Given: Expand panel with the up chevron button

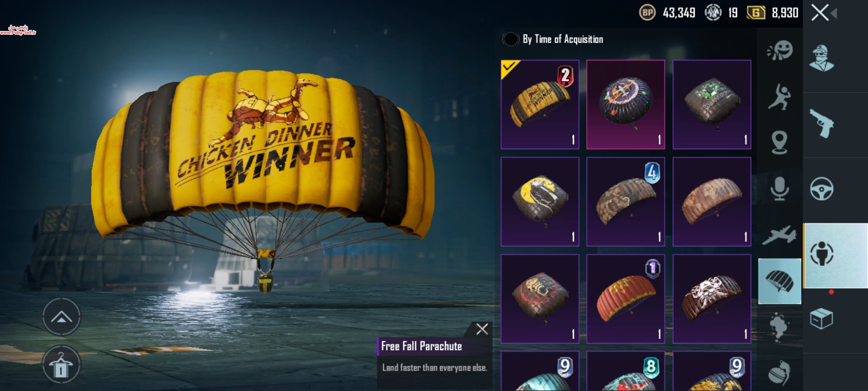Looking at the screenshot, I should pos(61,317).
